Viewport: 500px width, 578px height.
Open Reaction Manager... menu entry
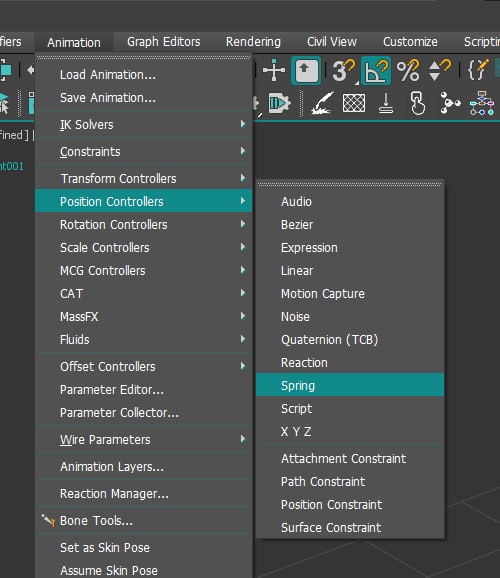click(144, 494)
